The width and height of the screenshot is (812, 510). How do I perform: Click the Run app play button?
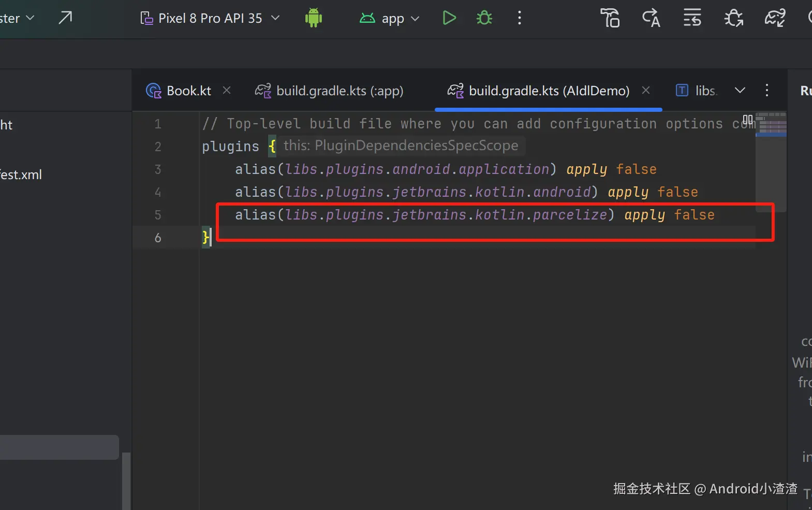pyautogui.click(x=449, y=18)
